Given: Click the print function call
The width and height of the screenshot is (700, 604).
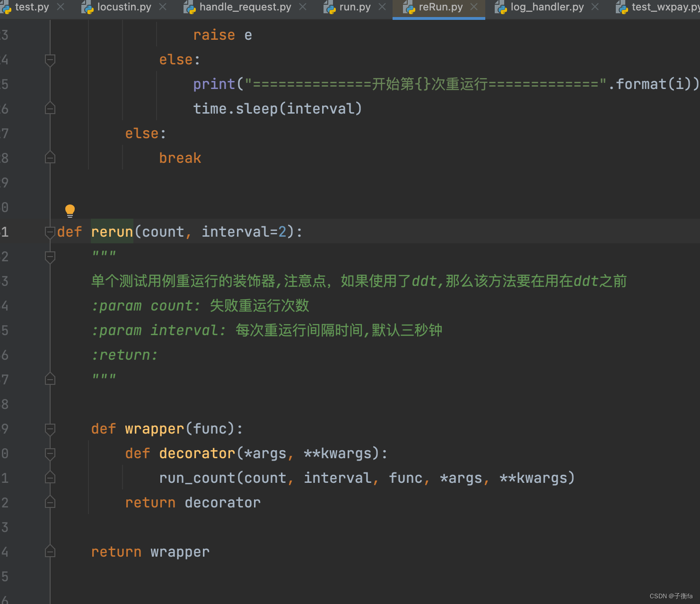Looking at the screenshot, I should (214, 84).
